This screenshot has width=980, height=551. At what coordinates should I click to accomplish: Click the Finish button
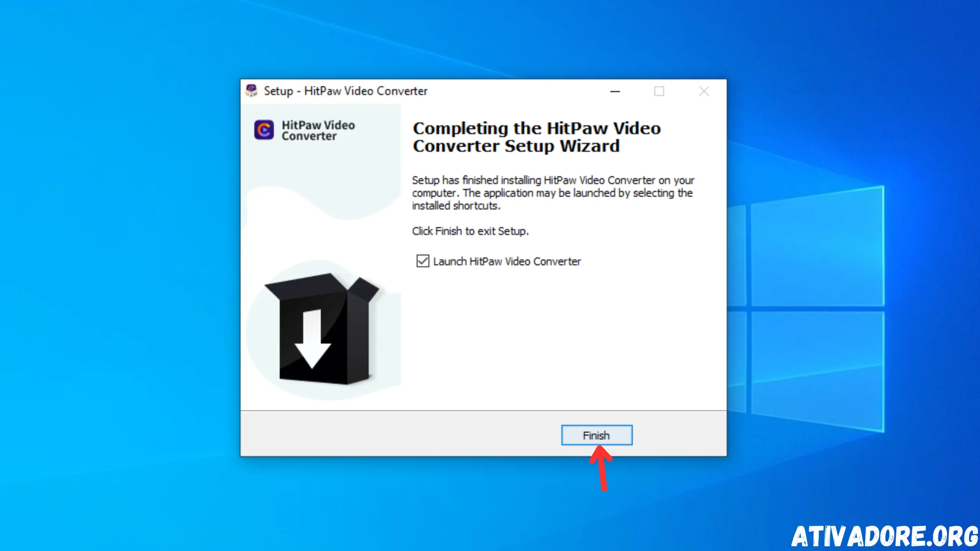coord(596,435)
